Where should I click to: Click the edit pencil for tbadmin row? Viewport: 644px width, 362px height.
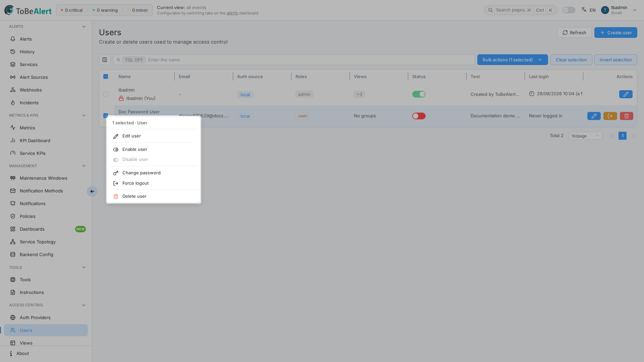click(x=626, y=94)
